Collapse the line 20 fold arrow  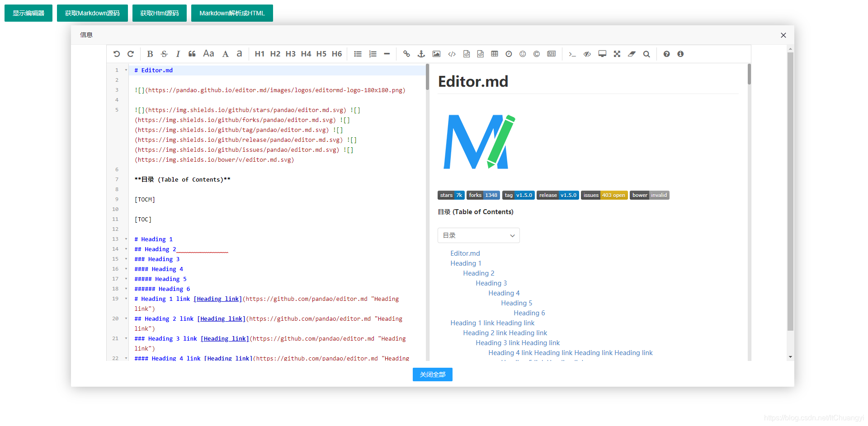tap(126, 318)
